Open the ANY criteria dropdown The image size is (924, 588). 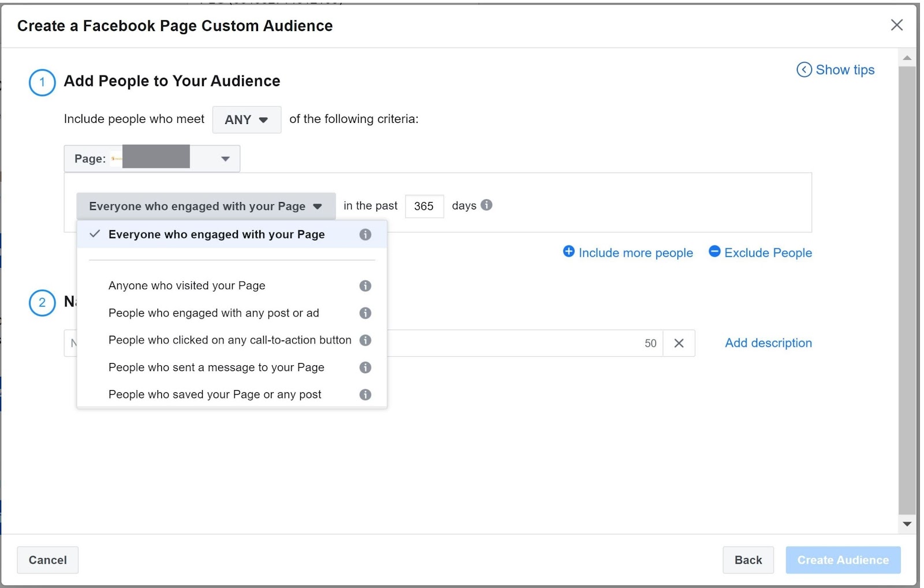247,119
